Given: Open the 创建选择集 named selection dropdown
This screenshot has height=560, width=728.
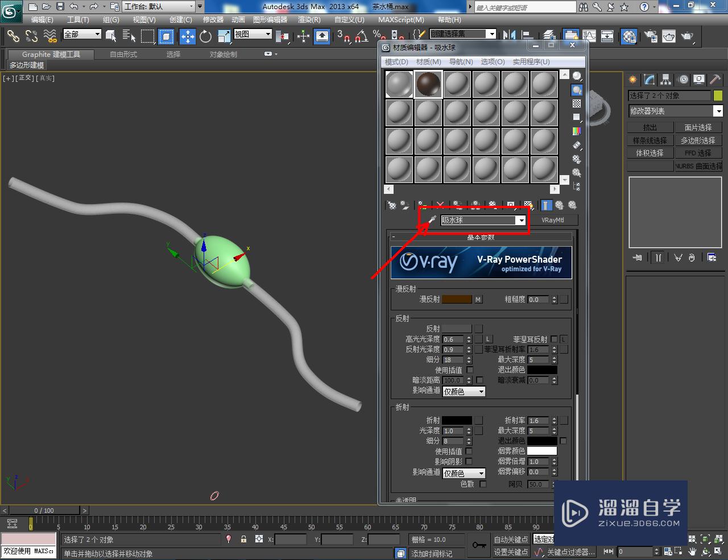Looking at the screenshot, I should click(x=462, y=34).
